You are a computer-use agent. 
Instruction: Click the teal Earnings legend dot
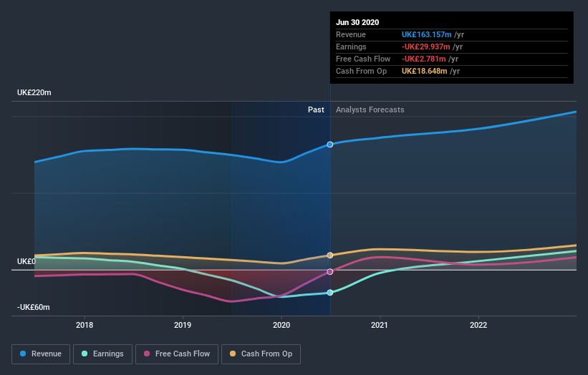pos(85,354)
